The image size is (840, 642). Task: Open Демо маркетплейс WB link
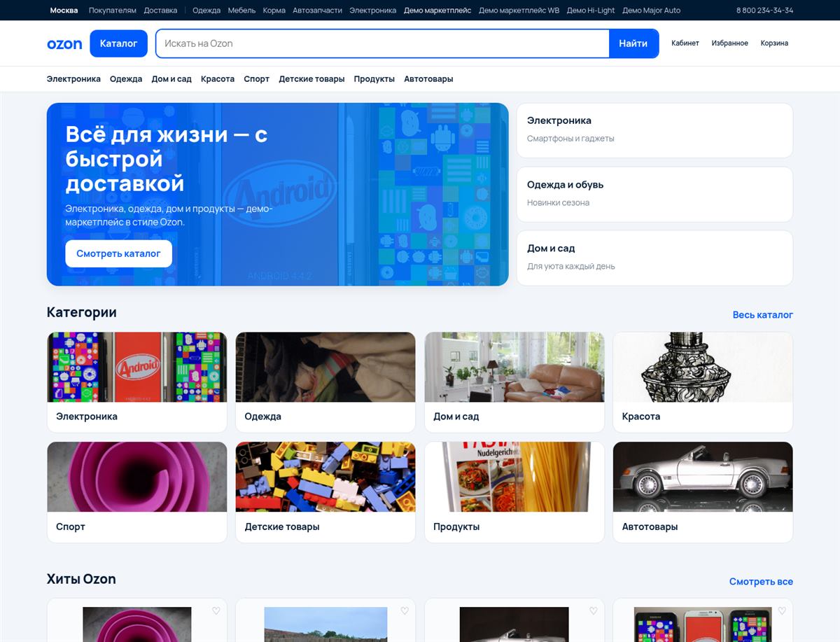pos(519,11)
